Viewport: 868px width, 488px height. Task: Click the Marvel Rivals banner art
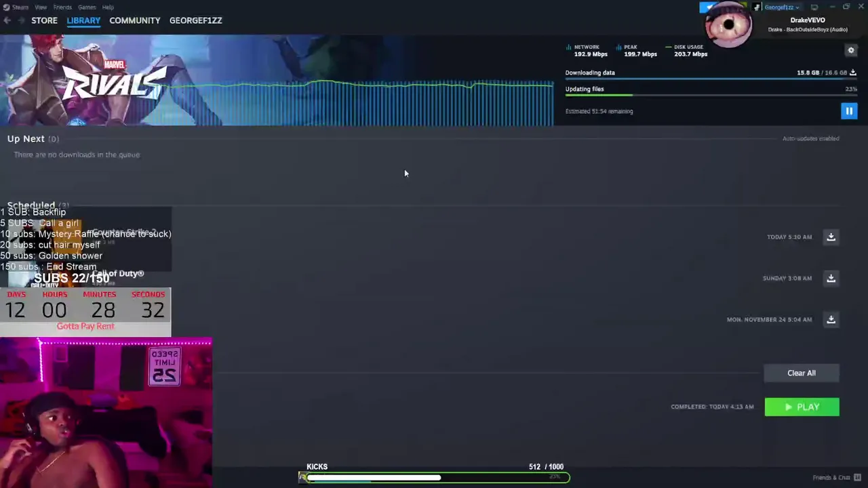[x=277, y=80]
